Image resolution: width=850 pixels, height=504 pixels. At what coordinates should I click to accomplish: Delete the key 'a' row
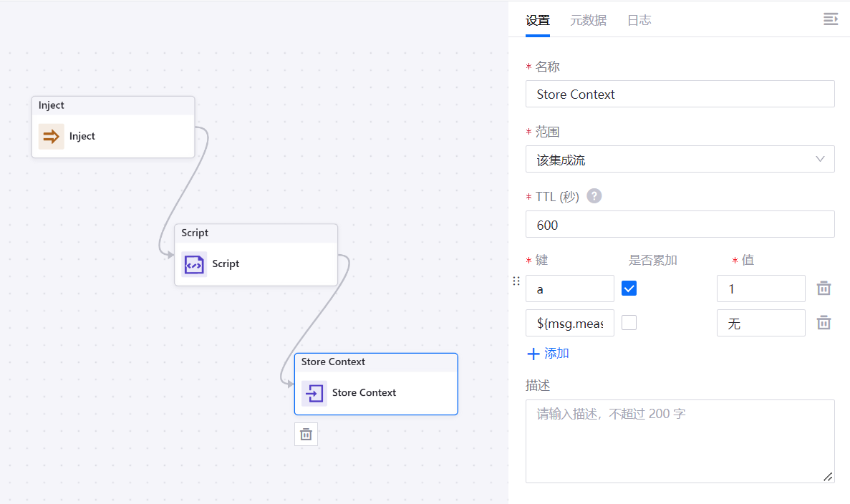824,289
